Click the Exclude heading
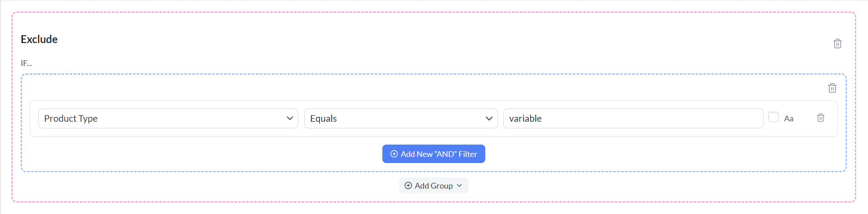Screen dimensions: 868x214 [39, 39]
